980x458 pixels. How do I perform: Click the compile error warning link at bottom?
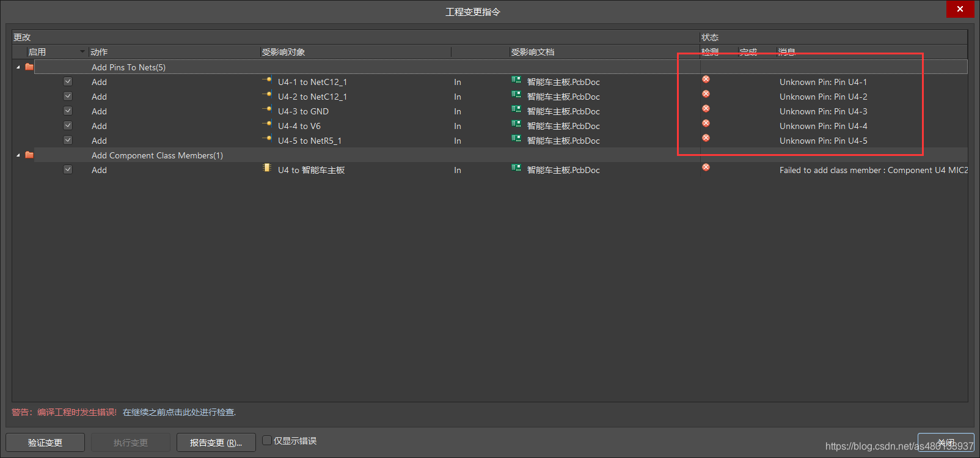point(179,412)
